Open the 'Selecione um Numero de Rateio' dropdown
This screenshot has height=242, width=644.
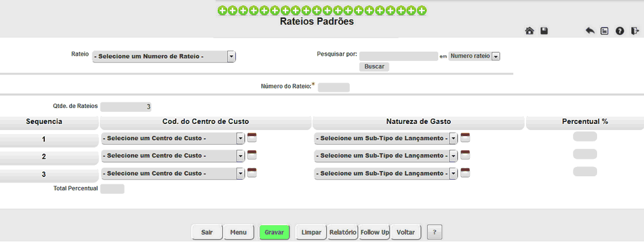click(x=164, y=57)
